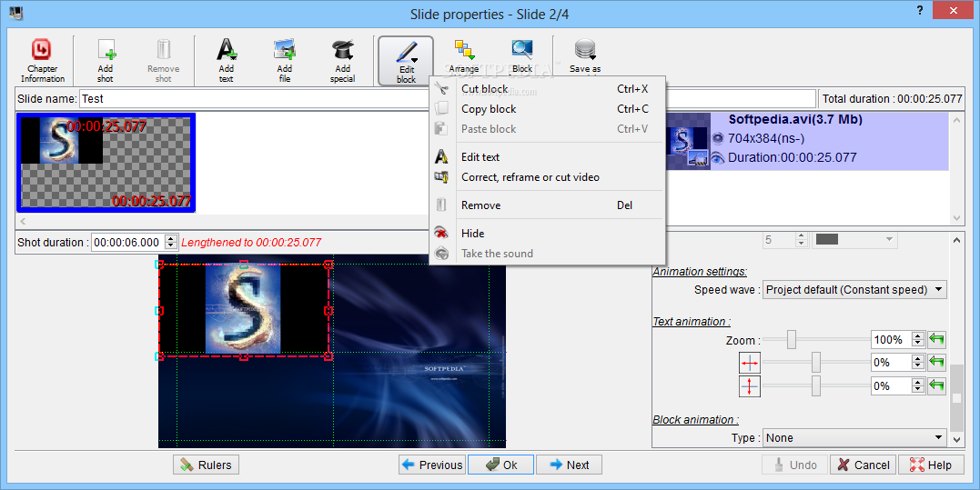Click the scissors icon beside Cut block
980x490 pixels.
[442, 89]
